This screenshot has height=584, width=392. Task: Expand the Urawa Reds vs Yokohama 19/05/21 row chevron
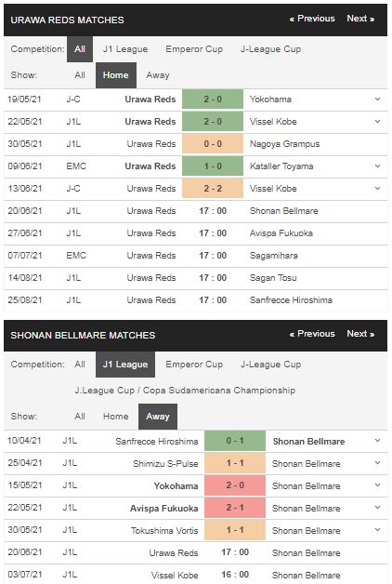(x=377, y=100)
